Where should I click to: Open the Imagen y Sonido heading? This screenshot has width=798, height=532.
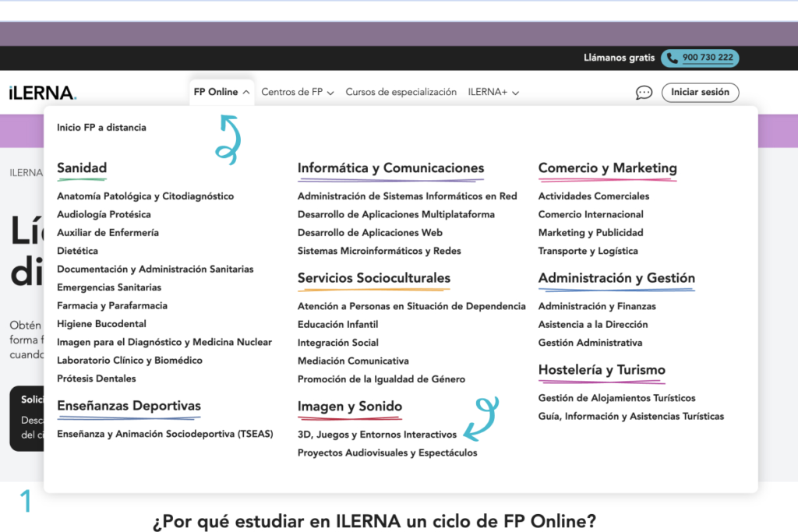(x=350, y=407)
